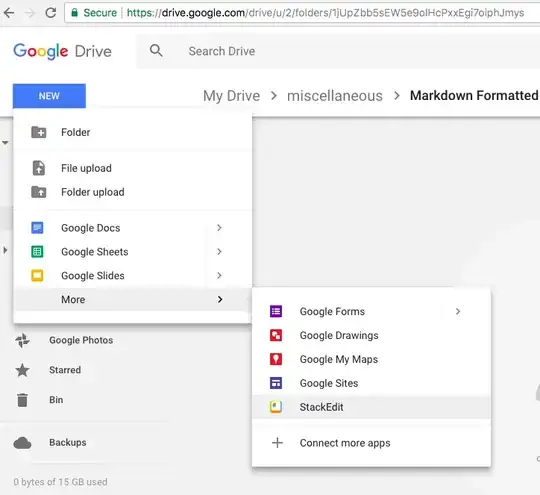Expand the Google Forms submenu arrow
Viewport: 540px width, 495px height.
(458, 311)
